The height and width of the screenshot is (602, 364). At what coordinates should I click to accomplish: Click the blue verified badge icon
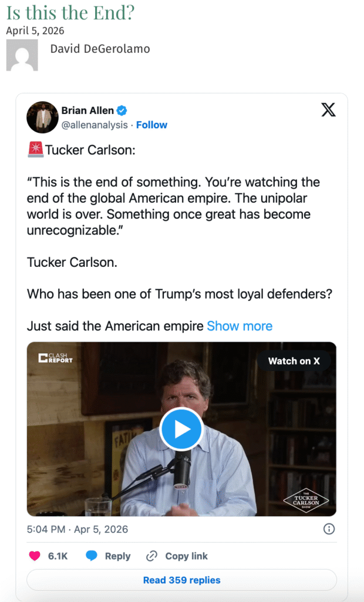point(122,111)
